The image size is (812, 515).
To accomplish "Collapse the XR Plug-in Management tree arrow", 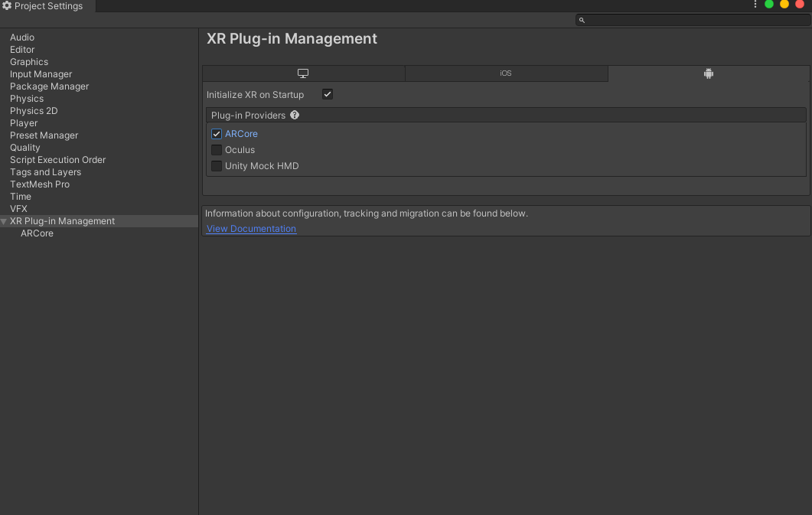I will [5, 221].
